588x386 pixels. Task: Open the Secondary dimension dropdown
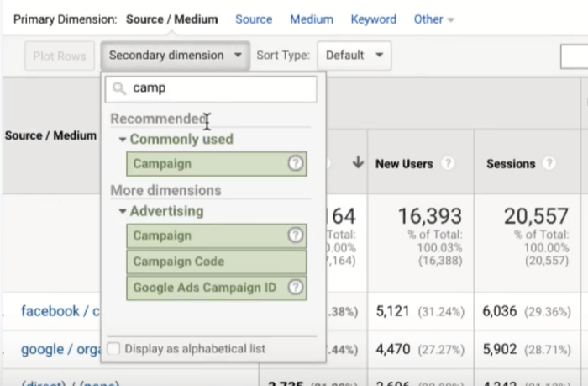click(175, 56)
